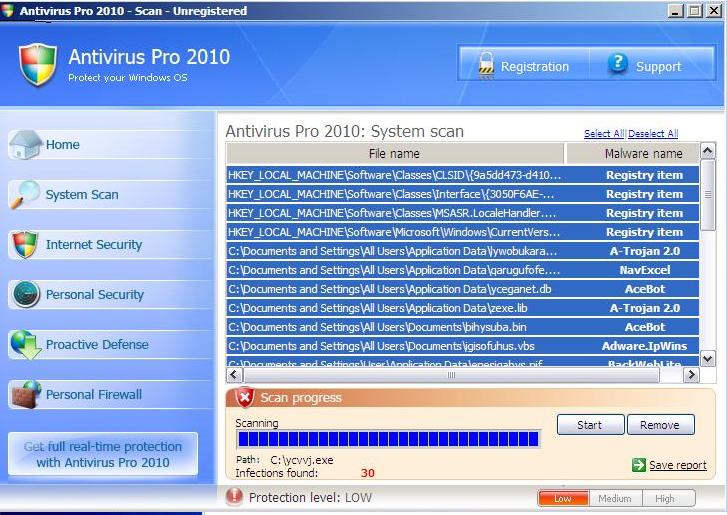This screenshot has width=727, height=515.
Task: Click the title bar shield icon
Action: pyautogui.click(x=7, y=11)
